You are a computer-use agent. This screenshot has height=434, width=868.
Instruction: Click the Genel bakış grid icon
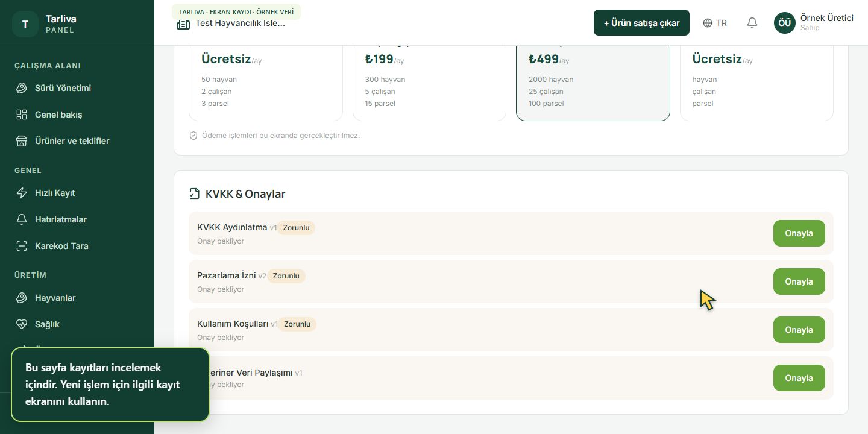(x=22, y=115)
